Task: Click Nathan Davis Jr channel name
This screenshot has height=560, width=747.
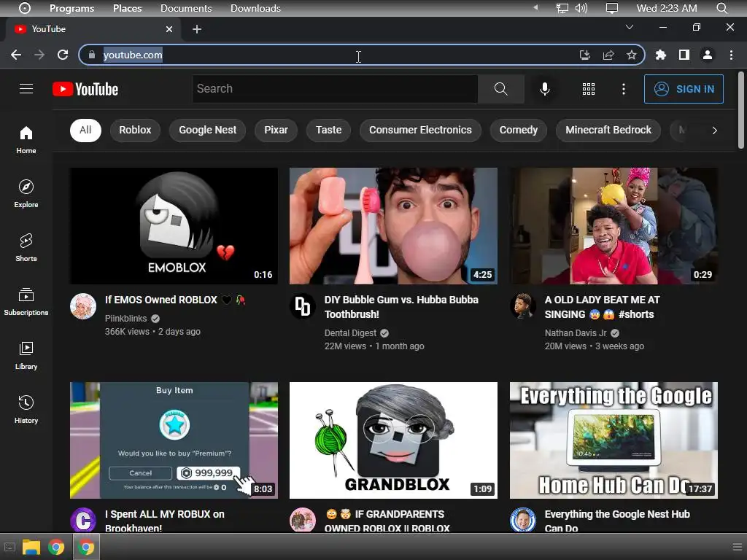Action: (x=576, y=333)
